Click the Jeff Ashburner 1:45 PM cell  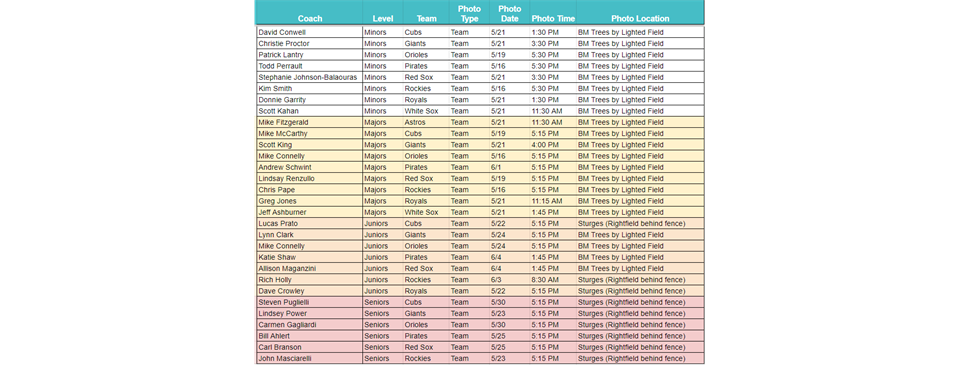click(553, 213)
